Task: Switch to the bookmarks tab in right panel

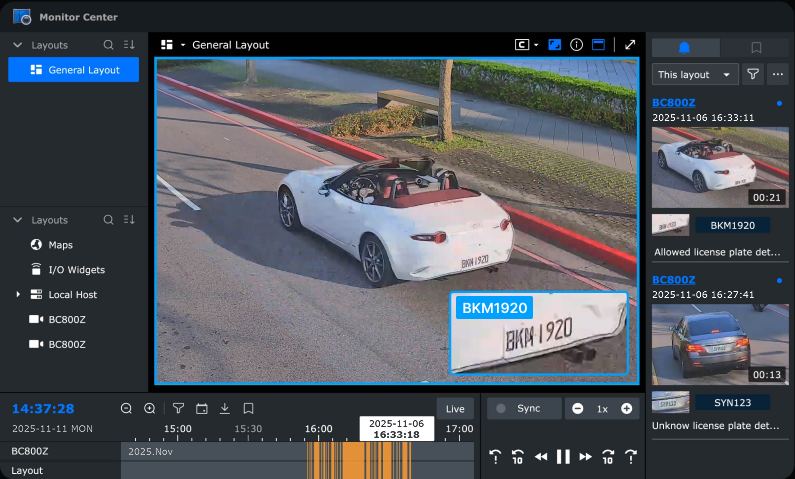Action: (756, 47)
